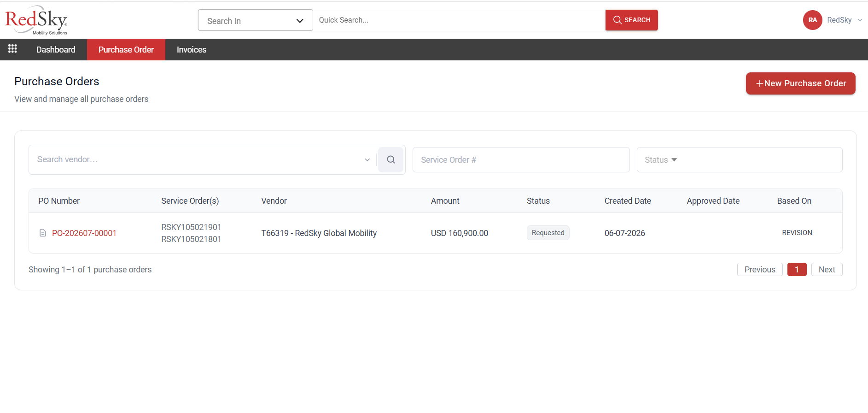Click the Requested status badge
The image size is (868, 413).
tap(548, 233)
